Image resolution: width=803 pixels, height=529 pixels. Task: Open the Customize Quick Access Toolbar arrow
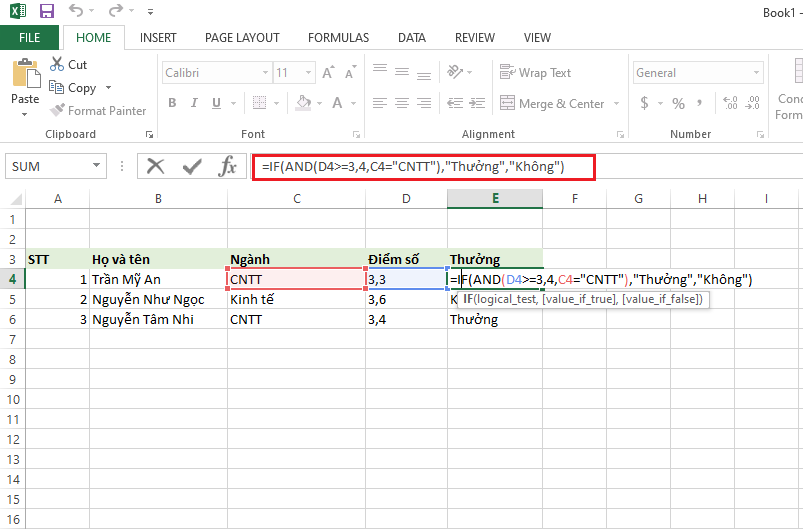tap(150, 11)
